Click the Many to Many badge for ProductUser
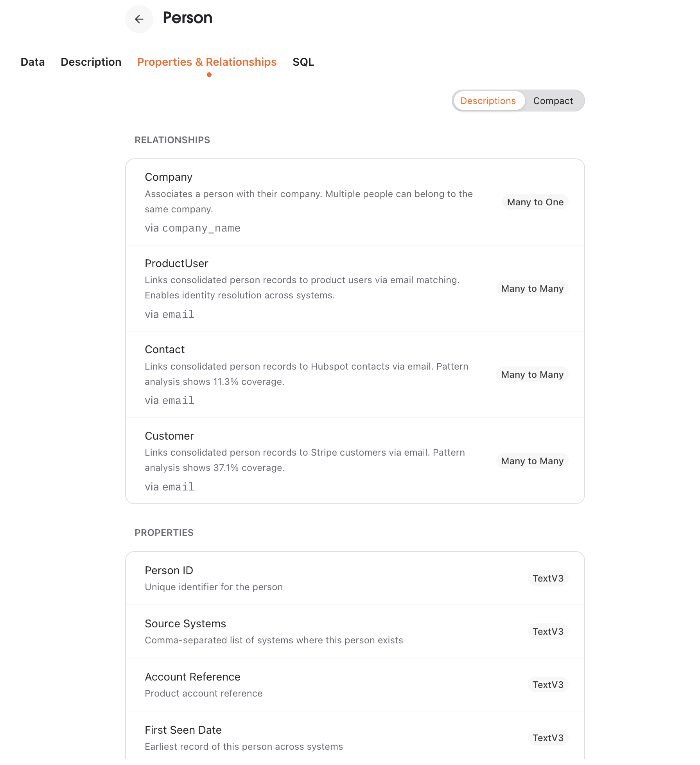 point(532,288)
